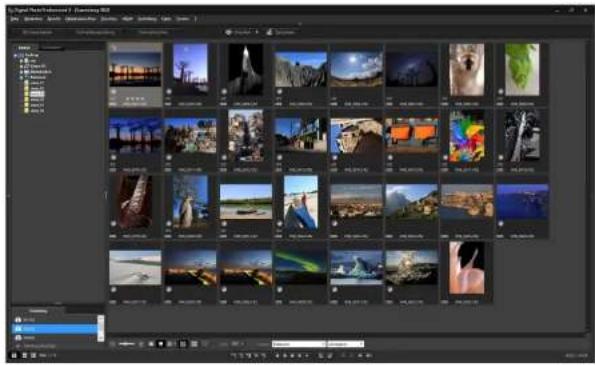595x365 pixels.
Task: Go to previous image with status bar arrow
Action: (x=360, y=356)
